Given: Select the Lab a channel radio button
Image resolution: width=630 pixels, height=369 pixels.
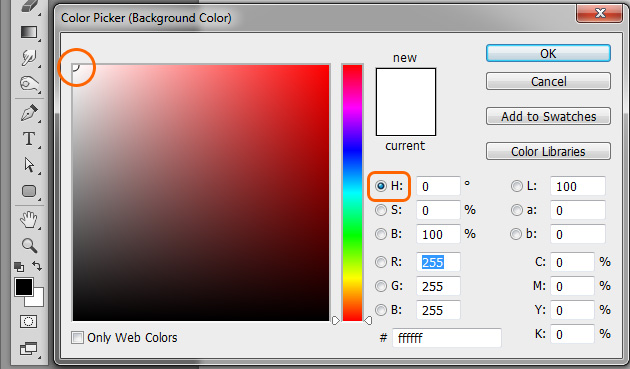Looking at the screenshot, I should 517,210.
